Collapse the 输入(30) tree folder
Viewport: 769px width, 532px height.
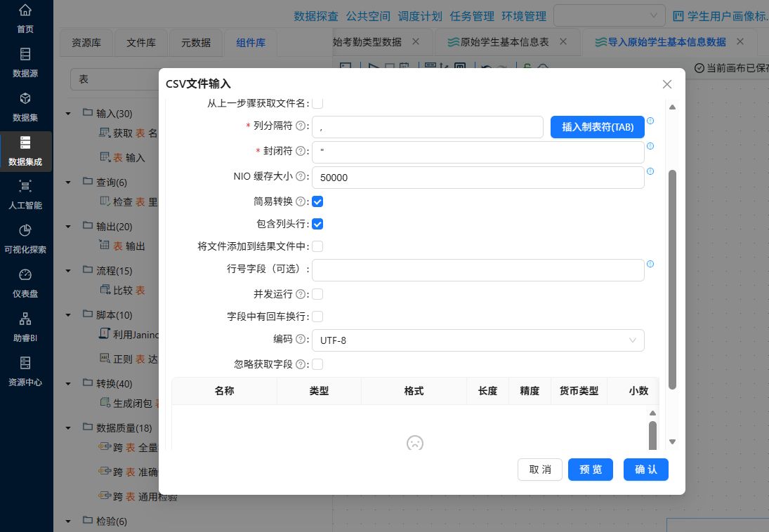68,114
